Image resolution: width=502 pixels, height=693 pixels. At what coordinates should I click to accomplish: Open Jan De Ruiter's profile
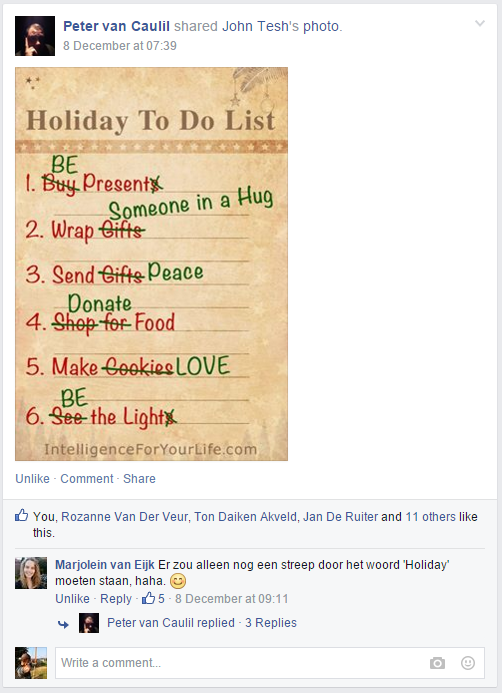click(x=340, y=517)
